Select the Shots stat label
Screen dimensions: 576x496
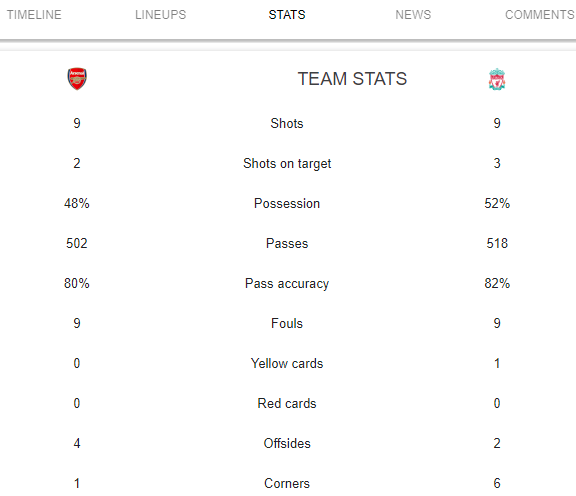click(287, 123)
